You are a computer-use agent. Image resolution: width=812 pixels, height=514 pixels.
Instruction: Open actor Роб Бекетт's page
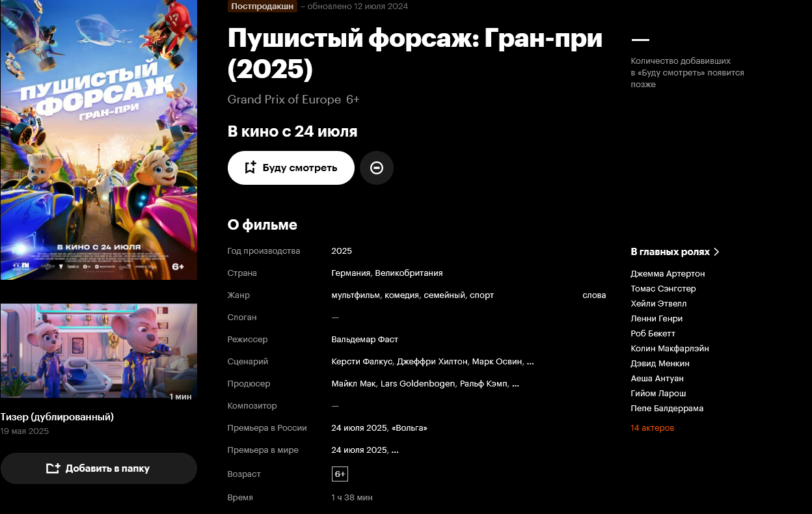(653, 334)
